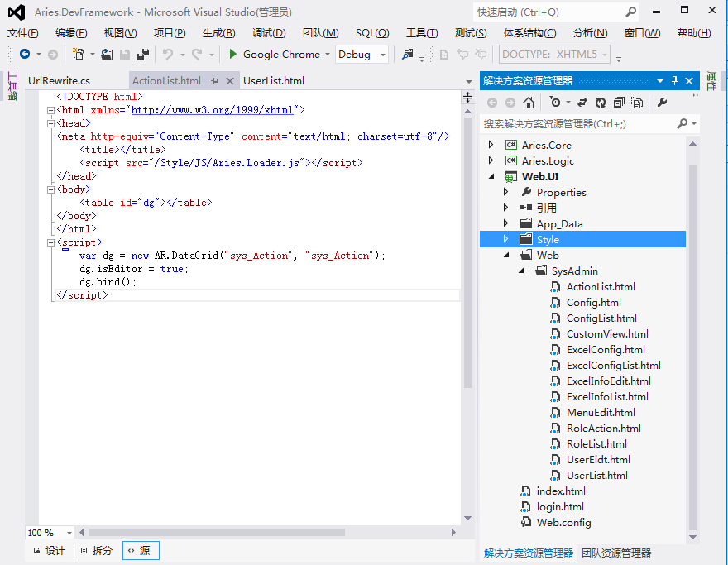Collapse the Web.UI project node

point(491,177)
